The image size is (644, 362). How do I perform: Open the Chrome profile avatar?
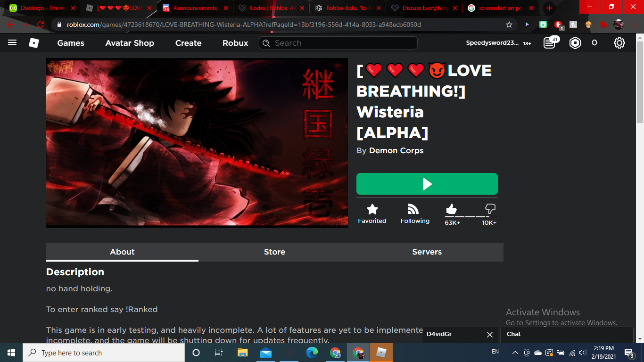click(619, 25)
